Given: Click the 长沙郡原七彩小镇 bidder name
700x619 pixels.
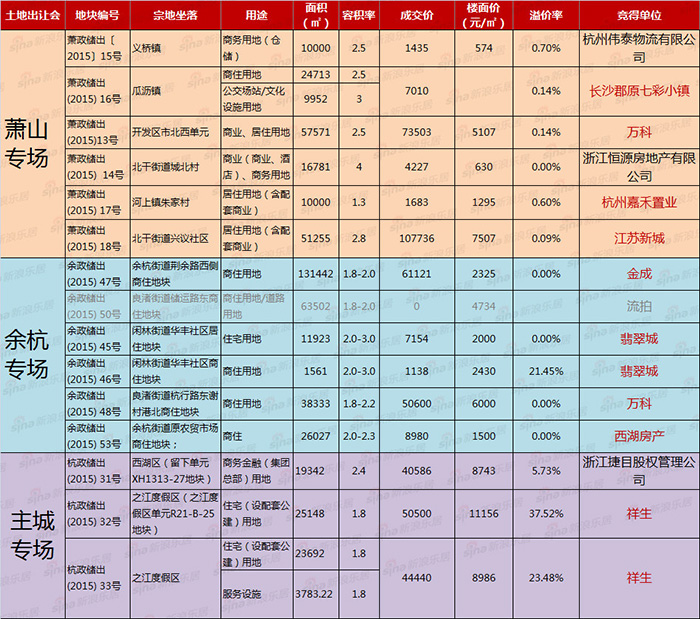Looking at the screenshot, I should click(x=638, y=91).
